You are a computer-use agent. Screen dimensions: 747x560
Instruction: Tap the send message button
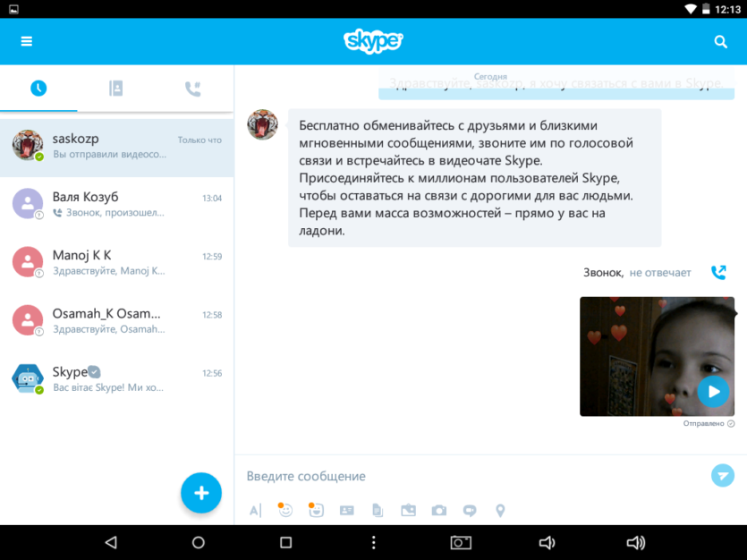tap(723, 476)
